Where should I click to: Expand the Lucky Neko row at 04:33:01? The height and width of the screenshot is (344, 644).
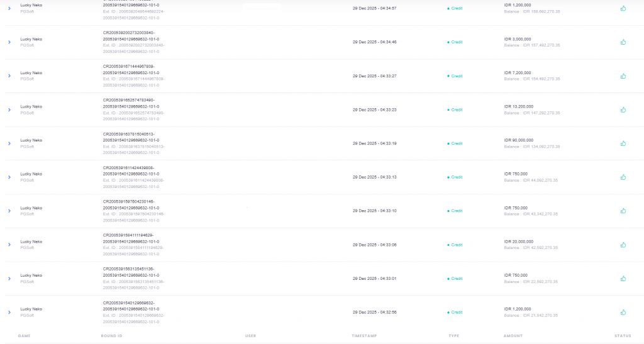[9, 279]
